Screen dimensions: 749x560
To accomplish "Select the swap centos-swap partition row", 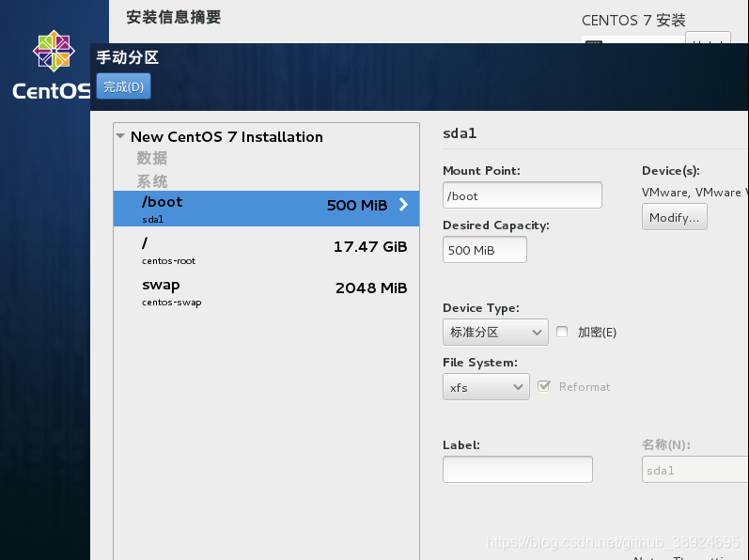I will [266, 291].
